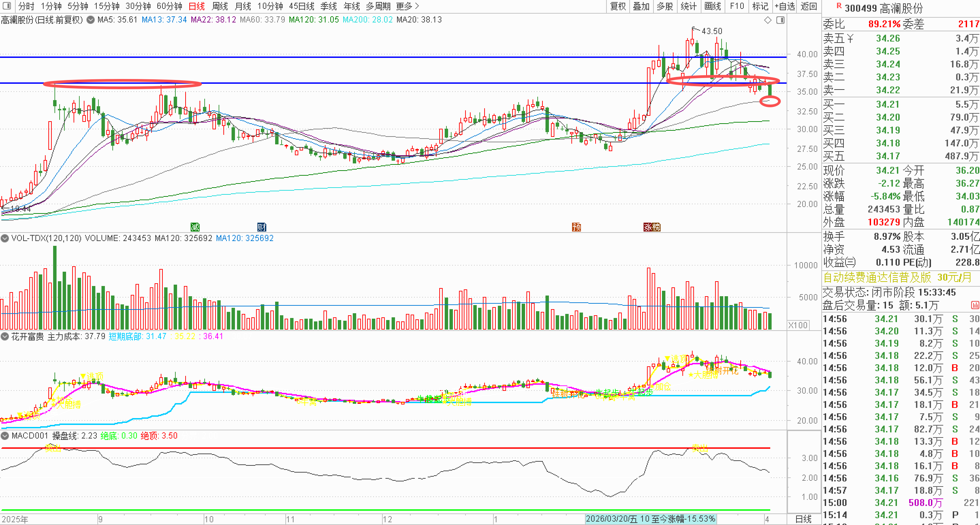
Task: Open the 更多 periods menu
Action: (x=407, y=6)
